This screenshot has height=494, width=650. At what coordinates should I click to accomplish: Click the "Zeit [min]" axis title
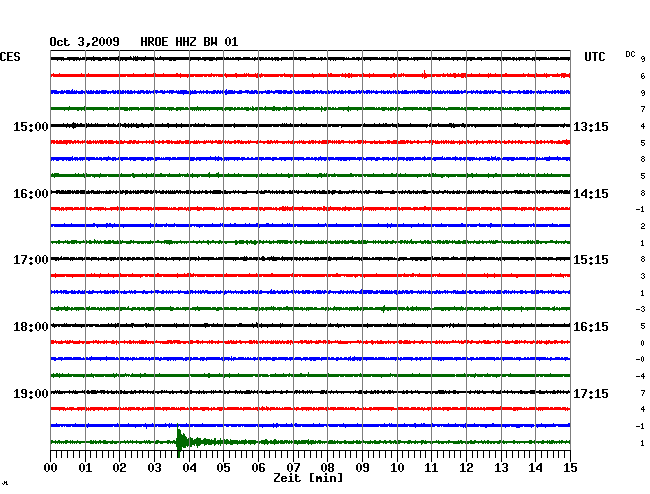308,478
